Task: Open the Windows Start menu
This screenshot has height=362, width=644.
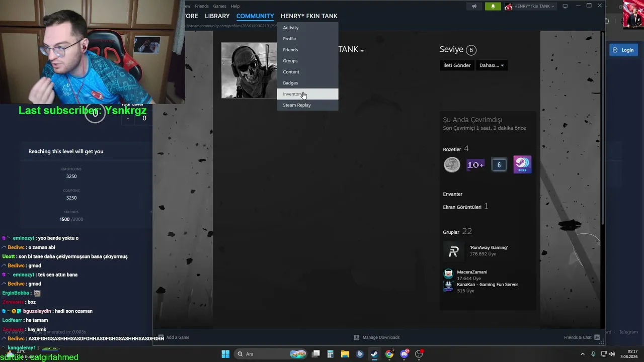Action: (225, 354)
